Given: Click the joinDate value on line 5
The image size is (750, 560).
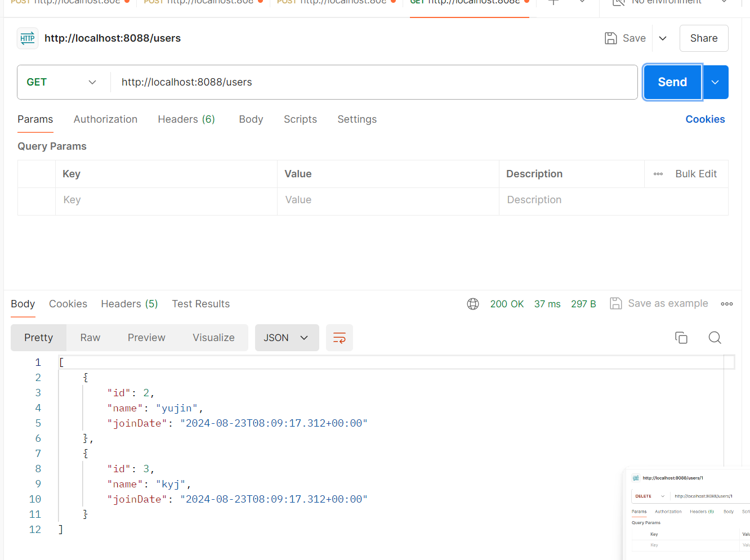Looking at the screenshot, I should 274,423.
